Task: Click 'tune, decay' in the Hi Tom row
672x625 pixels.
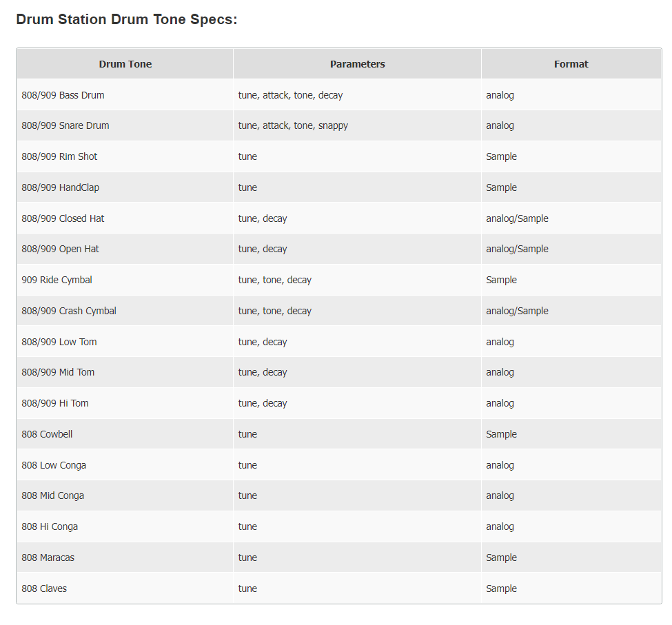Action: 358,403
